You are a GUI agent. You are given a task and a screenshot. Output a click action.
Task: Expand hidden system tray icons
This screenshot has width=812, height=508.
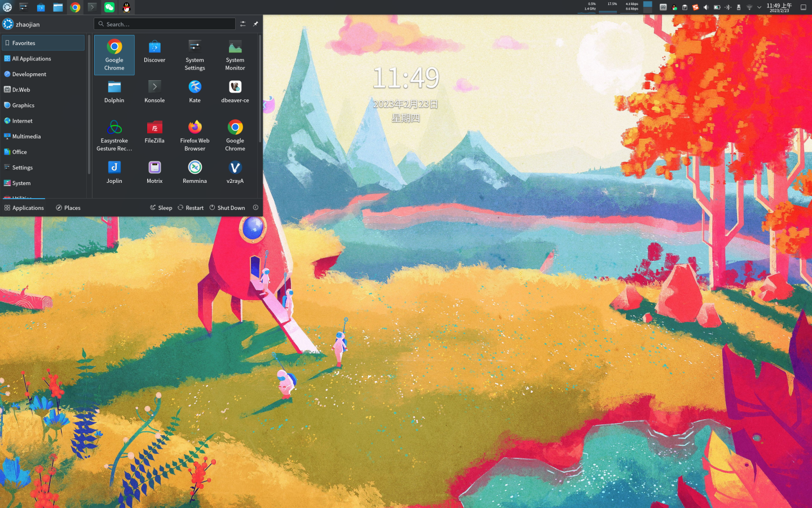coord(758,7)
